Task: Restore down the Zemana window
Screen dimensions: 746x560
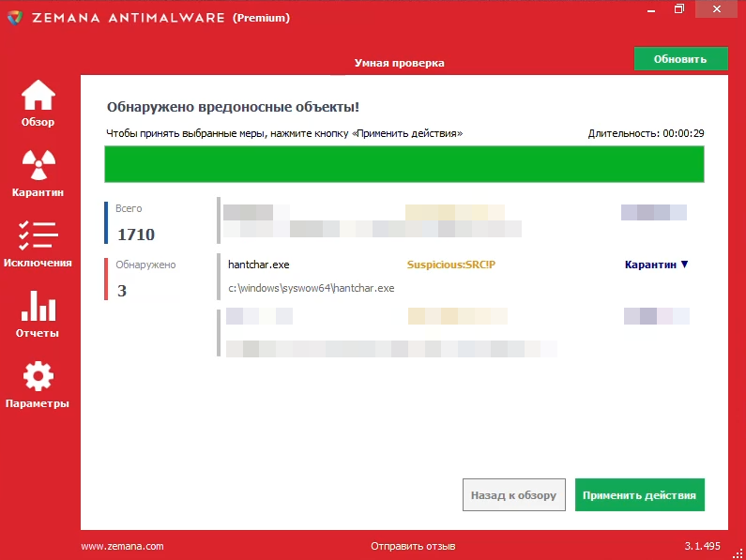Action: click(x=679, y=9)
